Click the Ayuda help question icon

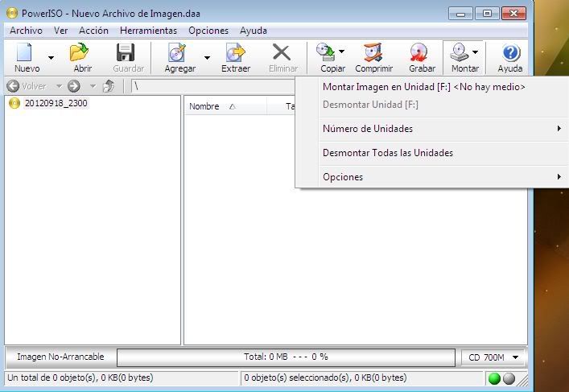(x=511, y=53)
